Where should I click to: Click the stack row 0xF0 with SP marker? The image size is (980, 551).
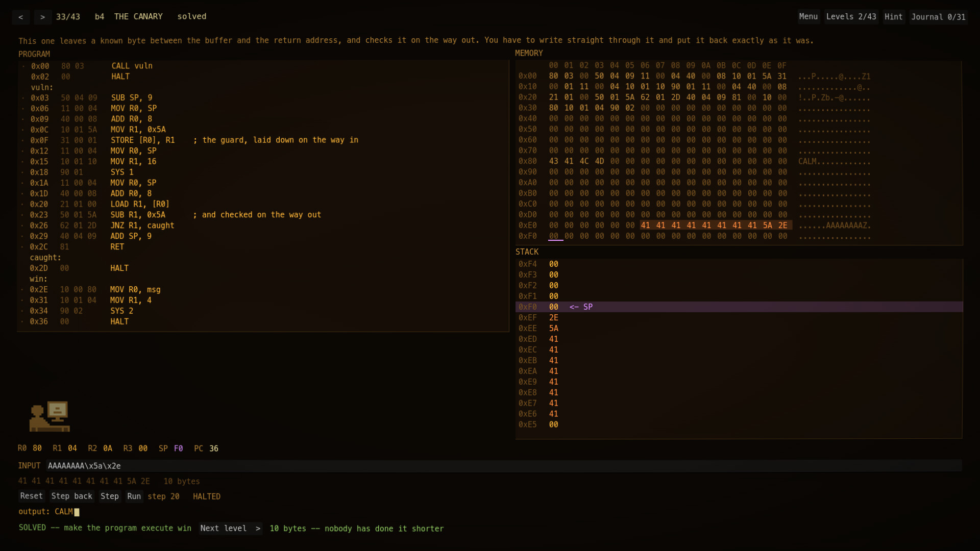coord(739,307)
